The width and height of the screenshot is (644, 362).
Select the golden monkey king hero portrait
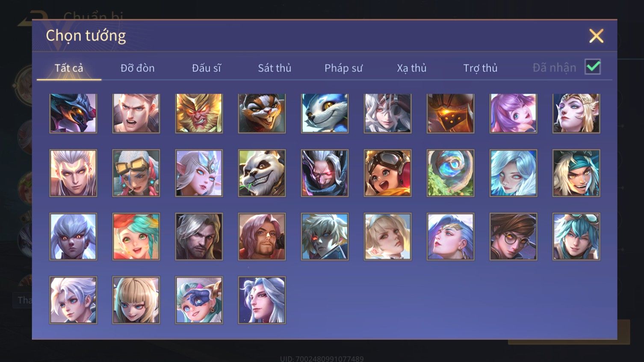coord(199,113)
